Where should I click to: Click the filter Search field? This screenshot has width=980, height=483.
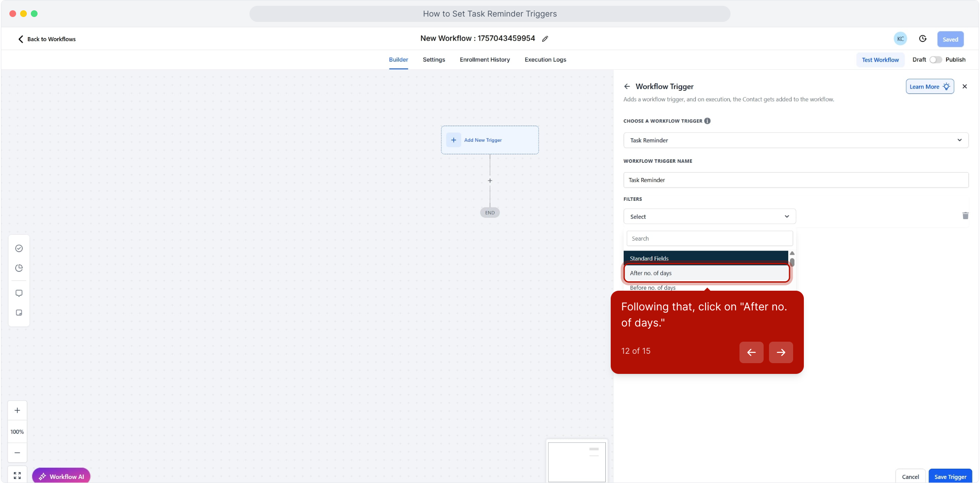tap(710, 239)
